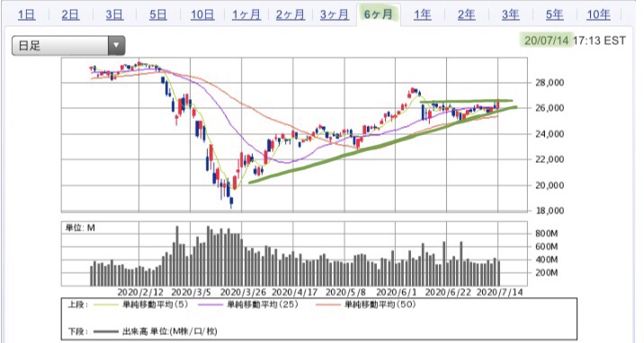The width and height of the screenshot is (644, 343).
Task: Click the highlighted 6ヶ月 tab
Action: click(x=379, y=14)
